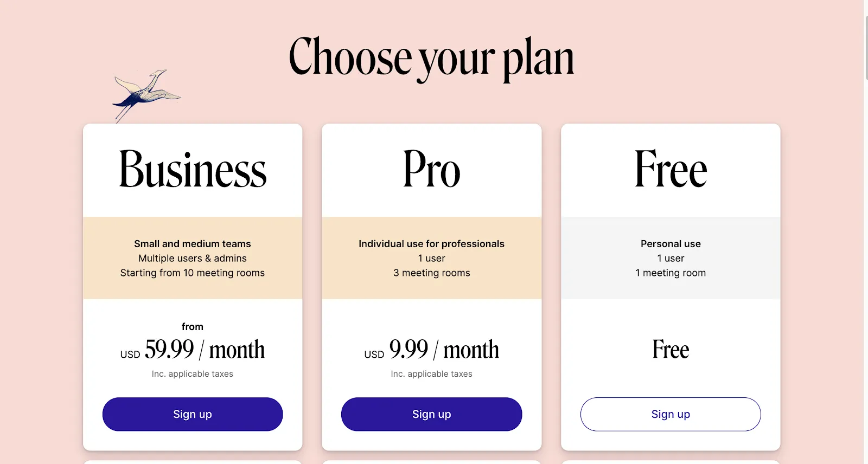Click the "Choose your plan" heading
Screen dimensions: 868x464
(431, 59)
